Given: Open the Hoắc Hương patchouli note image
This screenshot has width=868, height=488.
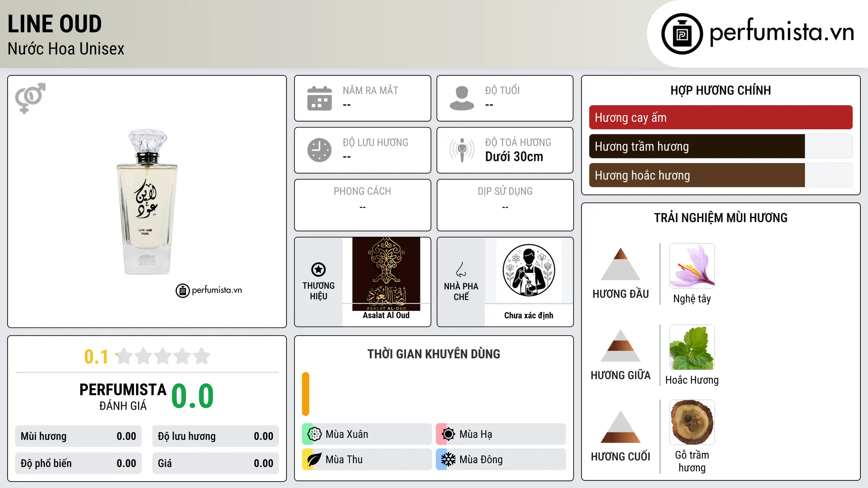Looking at the screenshot, I should pyautogui.click(x=692, y=347).
